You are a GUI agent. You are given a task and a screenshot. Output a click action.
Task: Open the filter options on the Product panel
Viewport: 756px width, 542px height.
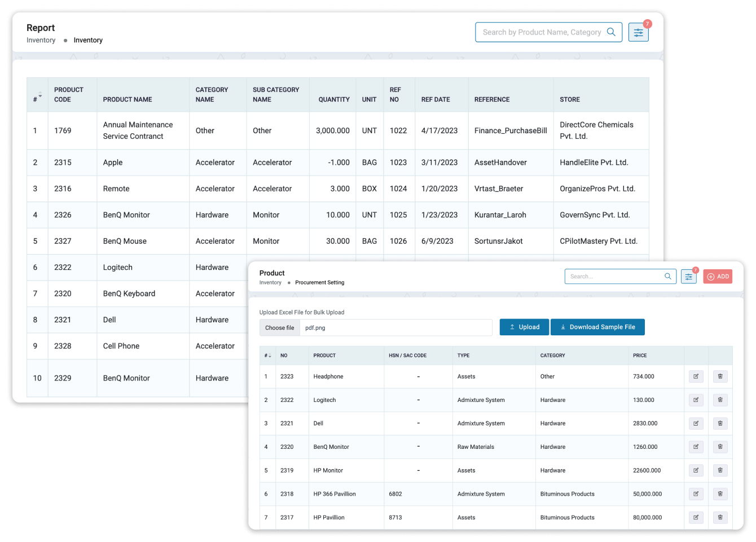tap(688, 276)
